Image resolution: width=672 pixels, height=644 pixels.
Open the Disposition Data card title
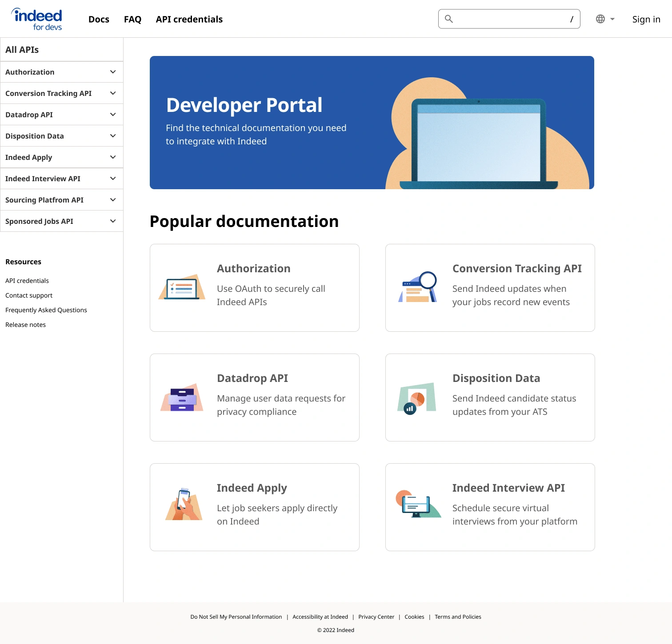pyautogui.click(x=496, y=378)
